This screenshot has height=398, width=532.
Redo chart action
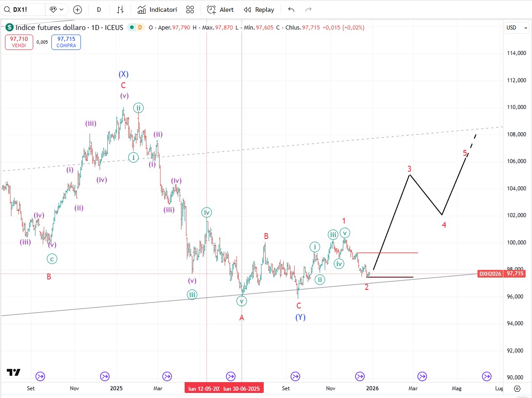[x=308, y=10]
